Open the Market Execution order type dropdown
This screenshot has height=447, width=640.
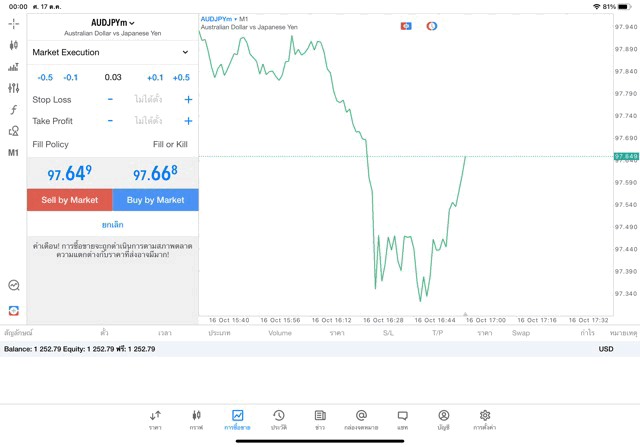(112, 52)
